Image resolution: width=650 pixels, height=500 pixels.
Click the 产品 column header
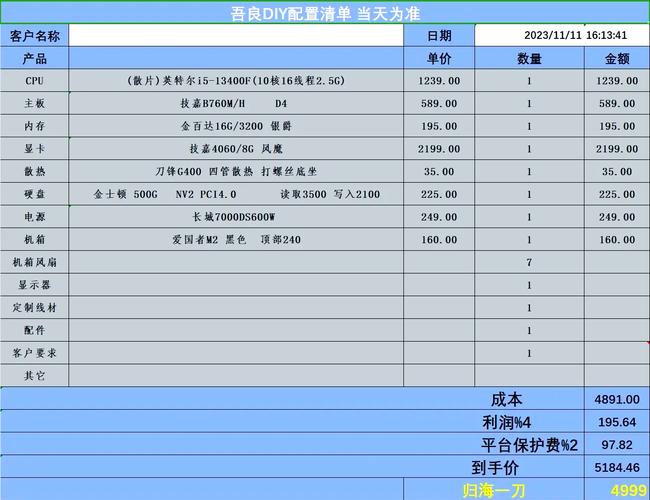tap(34, 58)
